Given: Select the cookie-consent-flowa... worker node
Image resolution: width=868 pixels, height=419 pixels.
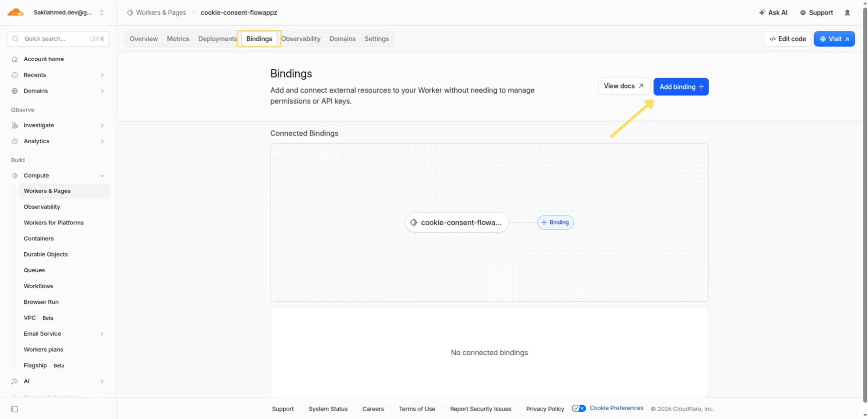Looking at the screenshot, I should tap(457, 223).
